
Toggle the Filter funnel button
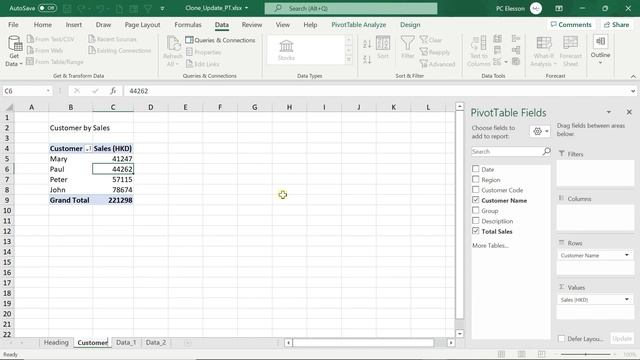(407, 47)
